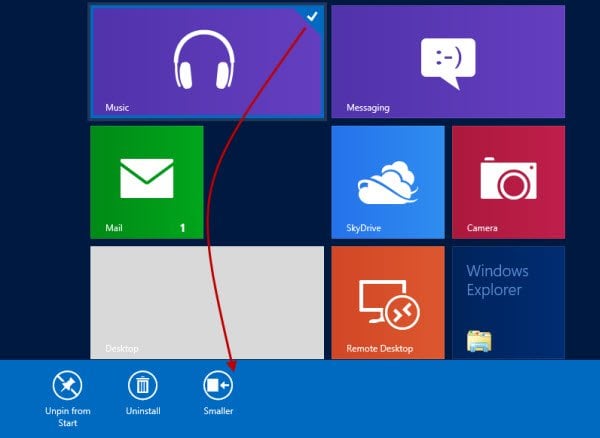Viewport: 600px width, 438px height.
Task: Open the Camera tile
Action: 509,182
